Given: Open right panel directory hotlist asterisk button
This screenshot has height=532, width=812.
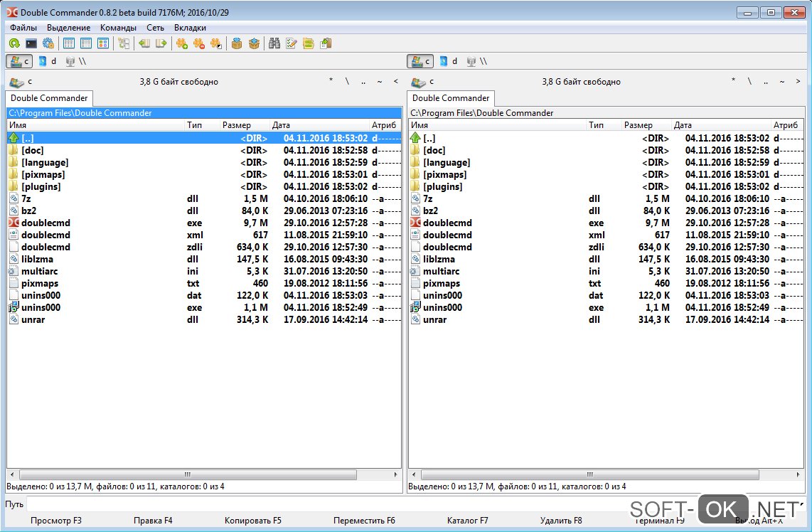Looking at the screenshot, I should pyautogui.click(x=733, y=81).
